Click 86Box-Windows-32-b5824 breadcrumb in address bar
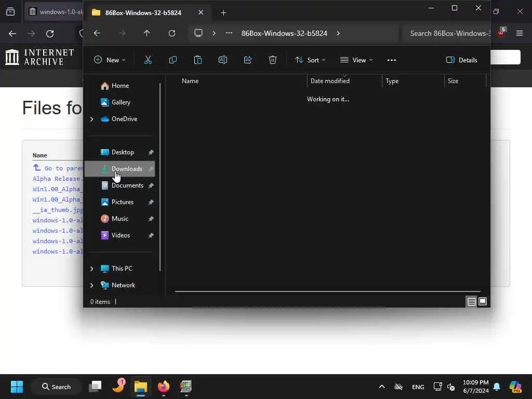 click(284, 33)
